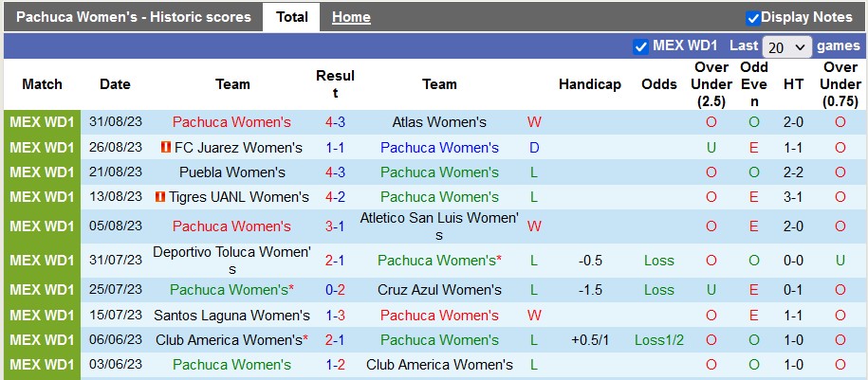Click the 4-3 result against Atlas Women's
The width and height of the screenshot is (868, 380).
pos(336,122)
